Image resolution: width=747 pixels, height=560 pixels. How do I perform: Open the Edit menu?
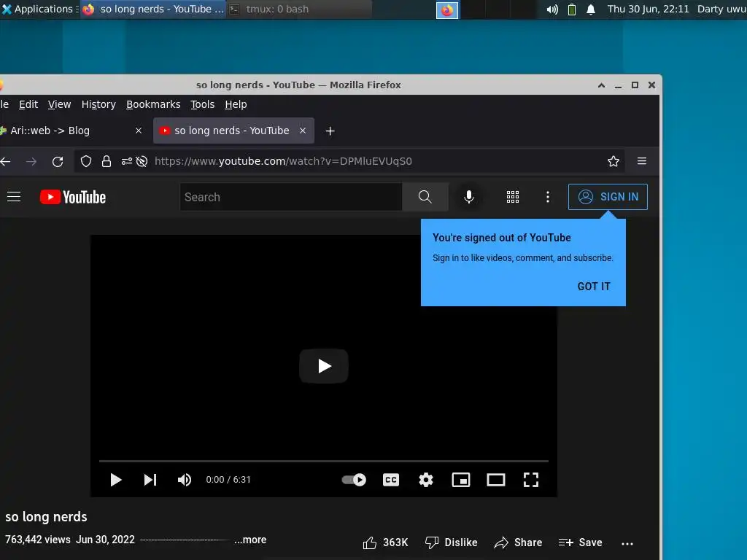pos(28,104)
